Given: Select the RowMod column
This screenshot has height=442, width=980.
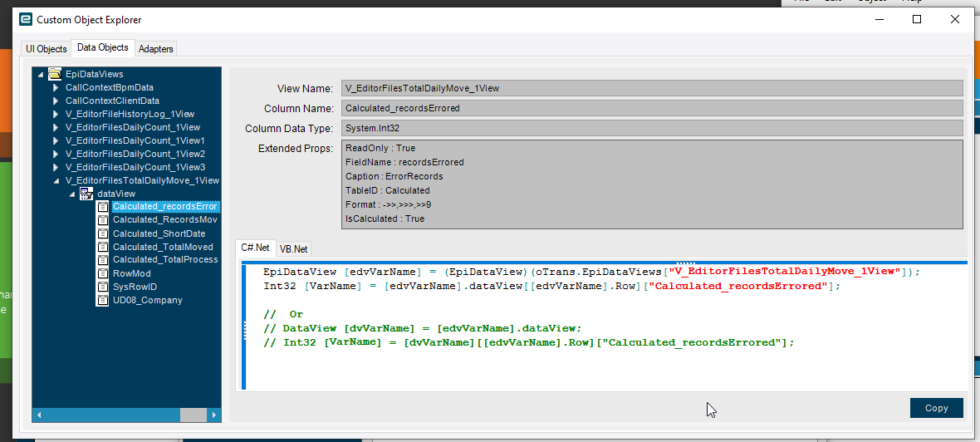Looking at the screenshot, I should [132, 273].
